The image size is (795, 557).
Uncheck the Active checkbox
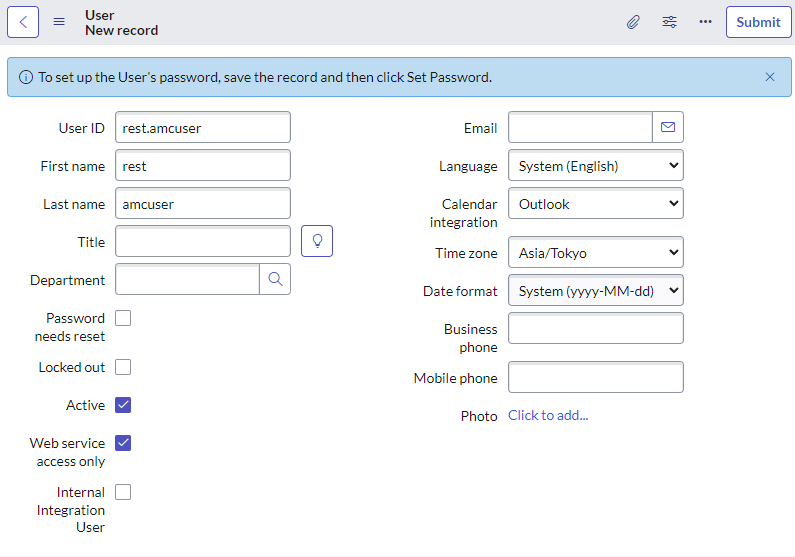click(x=123, y=405)
